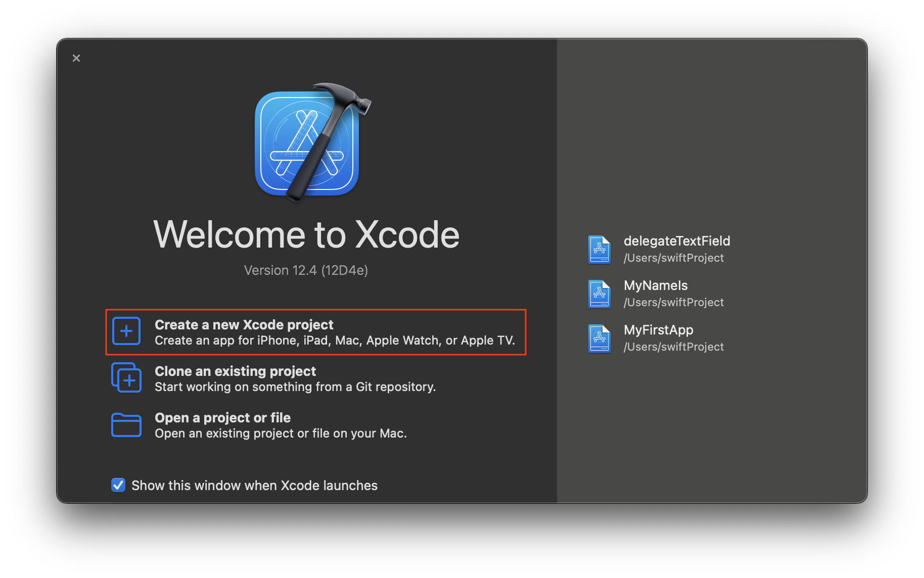The height and width of the screenshot is (578, 924).
Task: Uncheck Show this window when Xcode launches
Action: 118,485
